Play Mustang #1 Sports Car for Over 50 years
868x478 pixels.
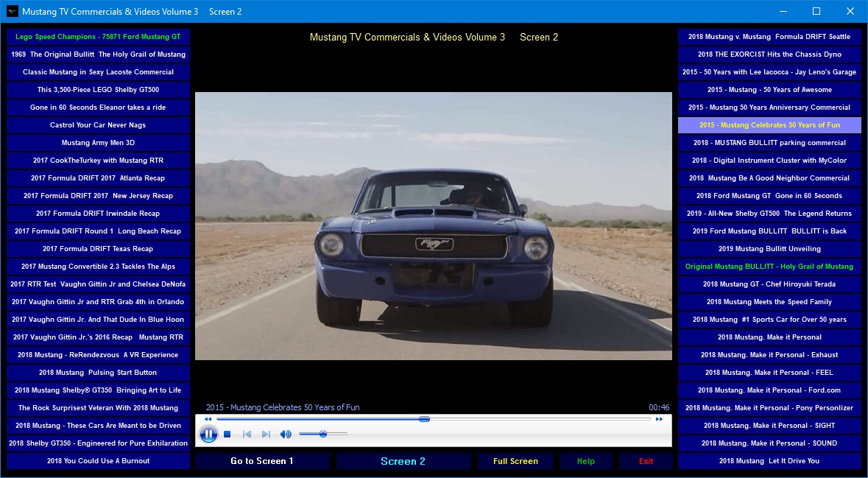[x=769, y=320]
